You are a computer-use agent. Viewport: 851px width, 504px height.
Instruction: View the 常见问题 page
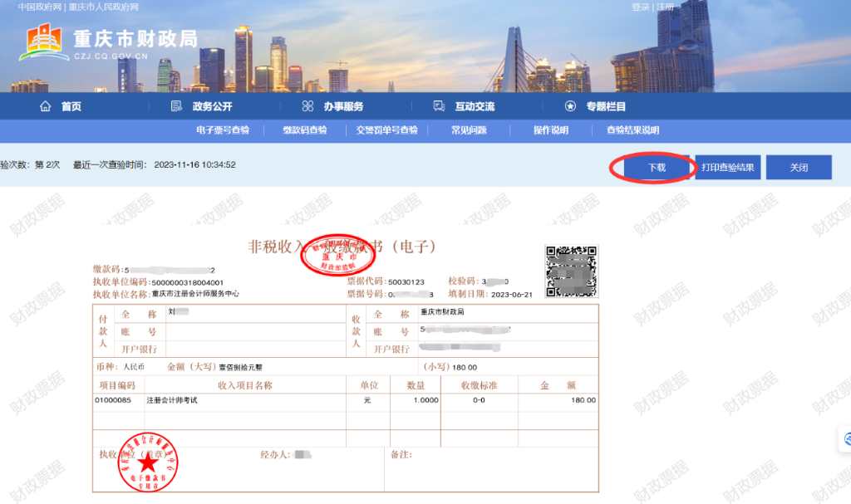point(469,130)
